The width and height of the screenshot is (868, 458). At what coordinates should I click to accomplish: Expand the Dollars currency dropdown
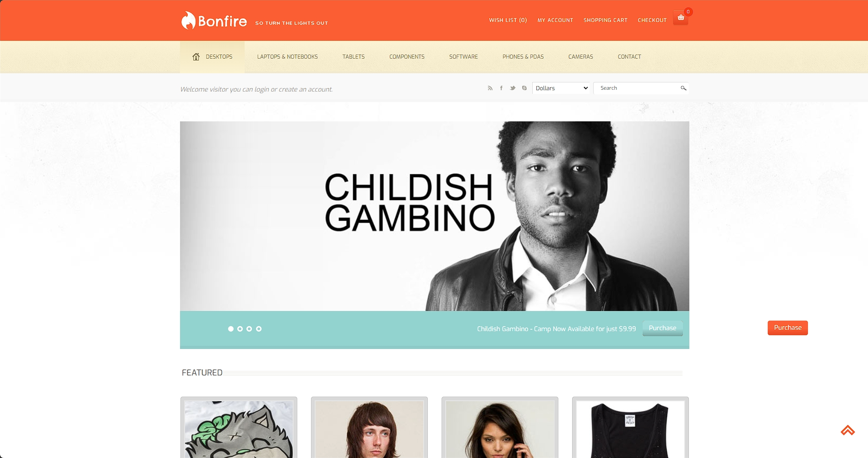(561, 88)
